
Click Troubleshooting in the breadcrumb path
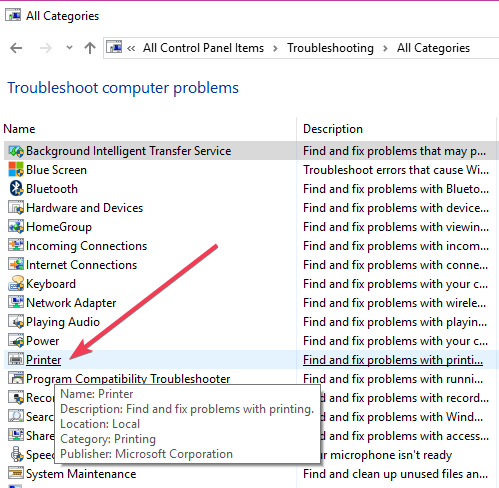tap(330, 48)
